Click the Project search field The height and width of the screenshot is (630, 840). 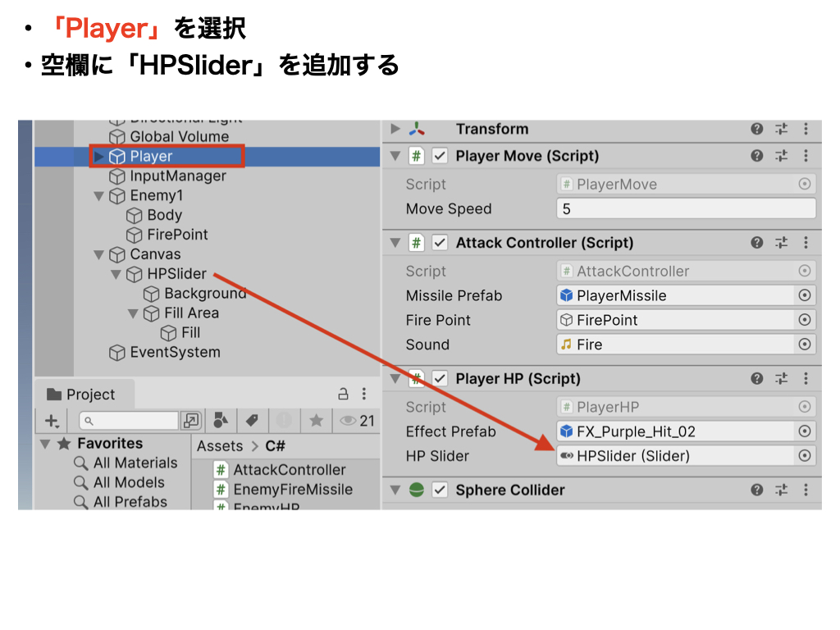129,421
